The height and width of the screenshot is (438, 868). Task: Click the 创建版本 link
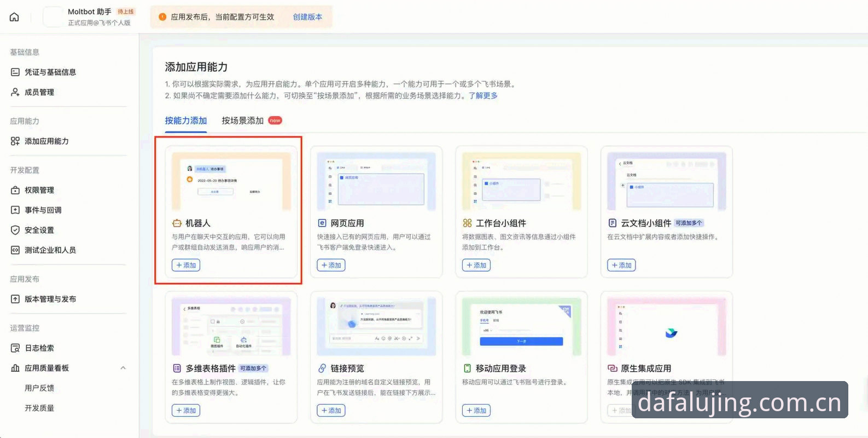coord(308,17)
